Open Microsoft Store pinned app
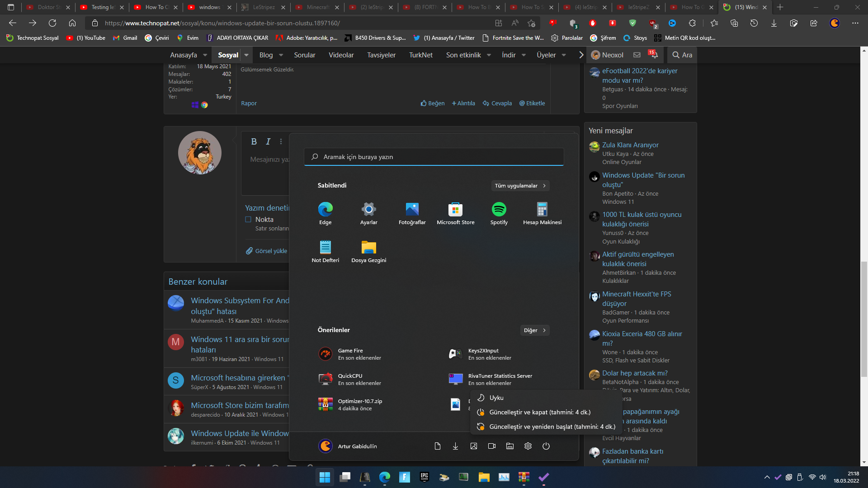 455,210
